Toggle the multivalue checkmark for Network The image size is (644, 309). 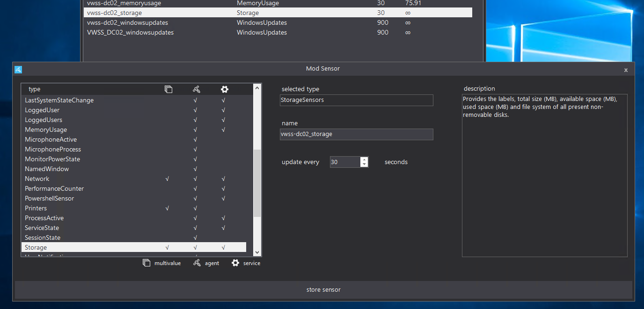coord(167,179)
